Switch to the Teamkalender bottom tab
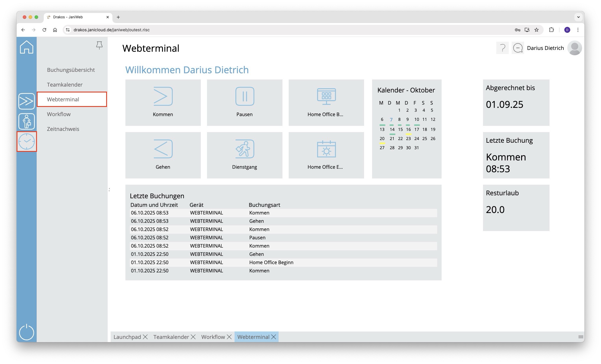Image resolution: width=601 pixels, height=364 pixels. tap(171, 337)
